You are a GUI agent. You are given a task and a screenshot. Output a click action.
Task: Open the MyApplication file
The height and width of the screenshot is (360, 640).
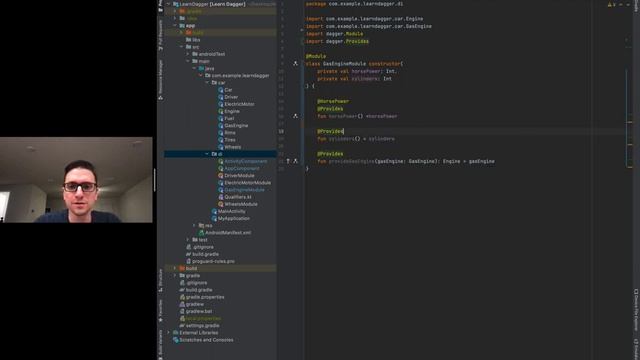click(230, 218)
